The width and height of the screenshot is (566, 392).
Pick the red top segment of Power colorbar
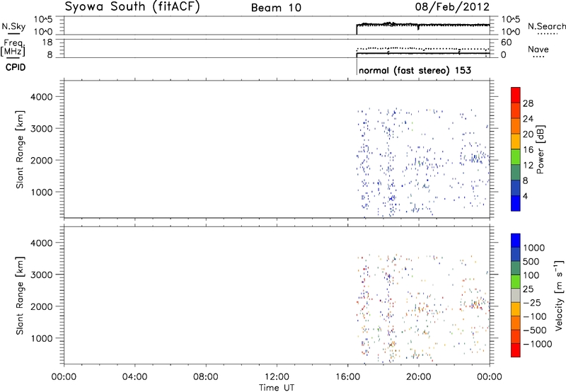click(x=516, y=95)
